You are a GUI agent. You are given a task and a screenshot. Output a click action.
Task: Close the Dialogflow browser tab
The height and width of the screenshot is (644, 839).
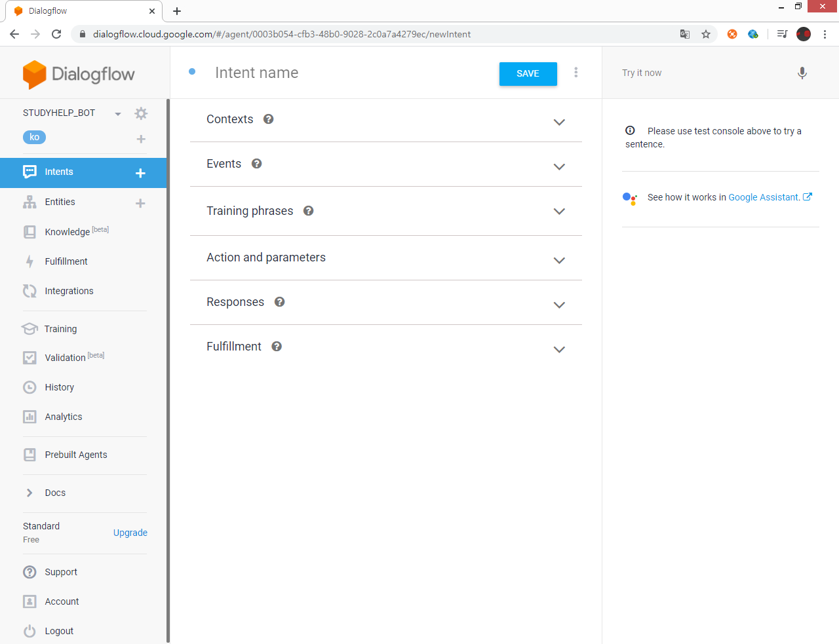(152, 11)
